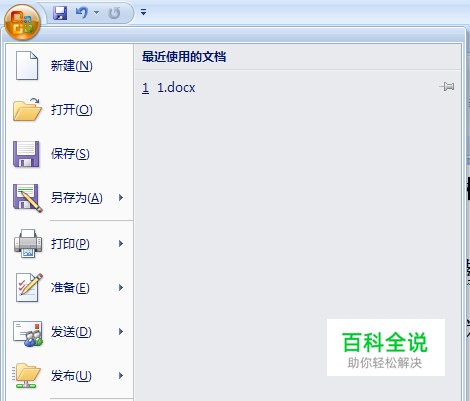
Task: Expand the 准备(E) submenu arrow
Action: (121, 287)
